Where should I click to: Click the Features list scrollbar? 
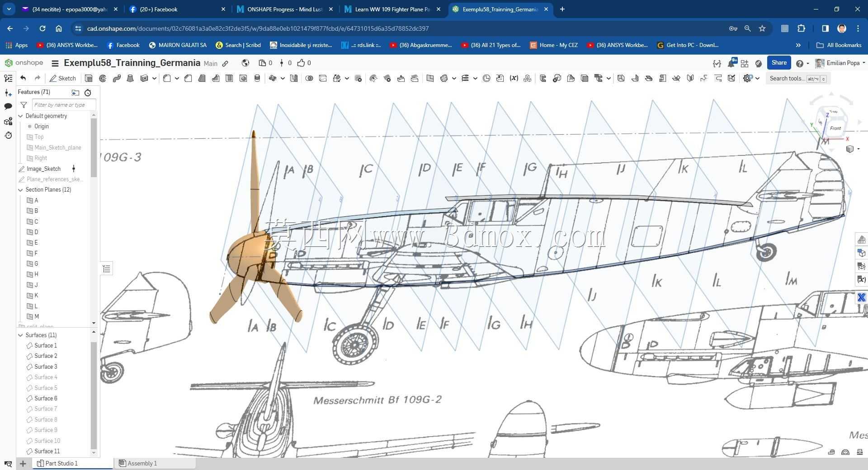[x=94, y=147]
